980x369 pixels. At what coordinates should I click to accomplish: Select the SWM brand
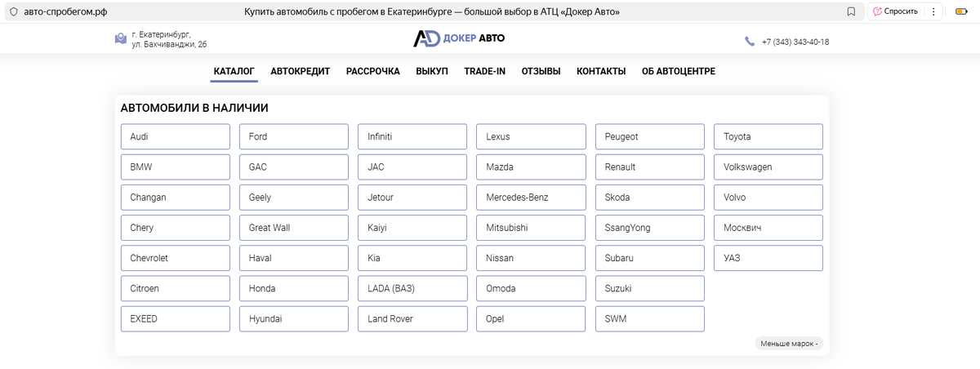pyautogui.click(x=650, y=318)
